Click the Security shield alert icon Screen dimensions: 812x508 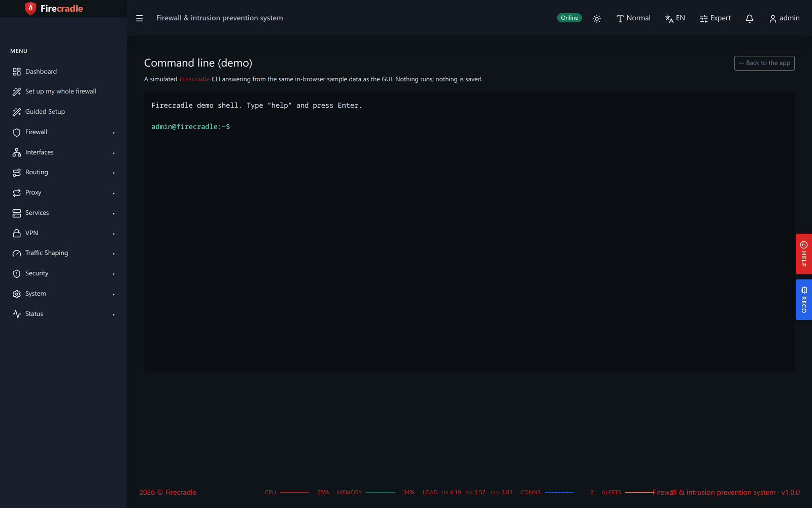coord(17,273)
